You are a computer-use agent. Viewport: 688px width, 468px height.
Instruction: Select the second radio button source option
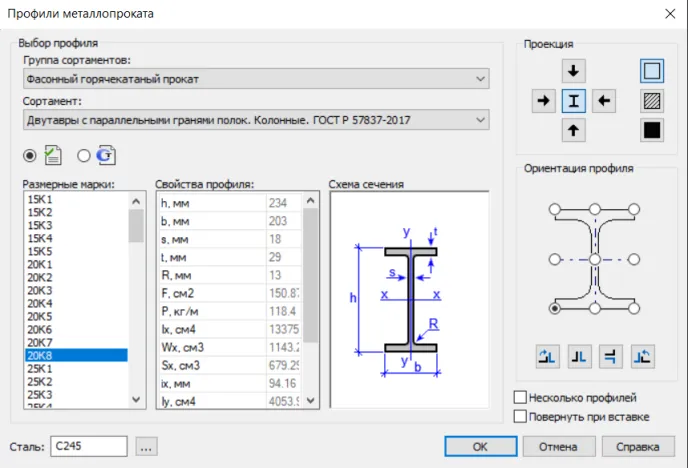pyautogui.click(x=83, y=155)
